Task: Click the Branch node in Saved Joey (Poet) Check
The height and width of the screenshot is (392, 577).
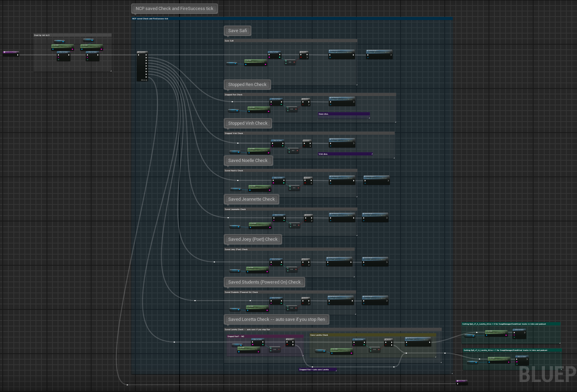Action: (305, 261)
